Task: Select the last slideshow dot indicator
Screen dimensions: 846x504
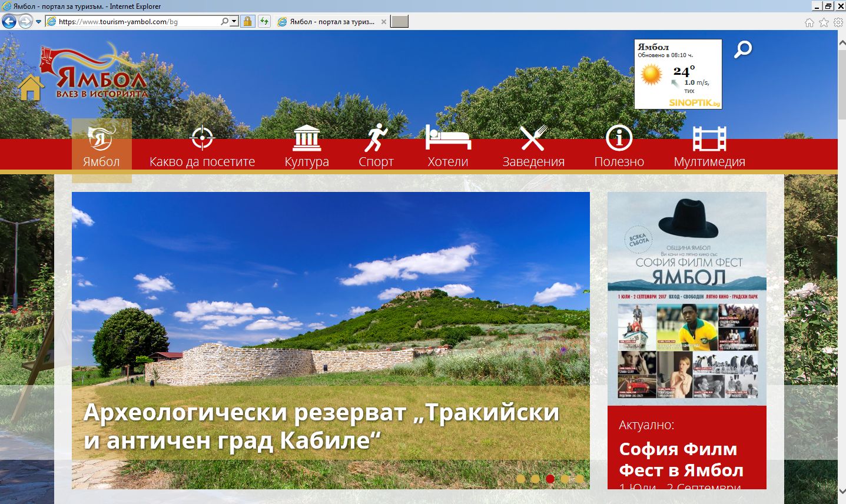Action: pos(579,479)
